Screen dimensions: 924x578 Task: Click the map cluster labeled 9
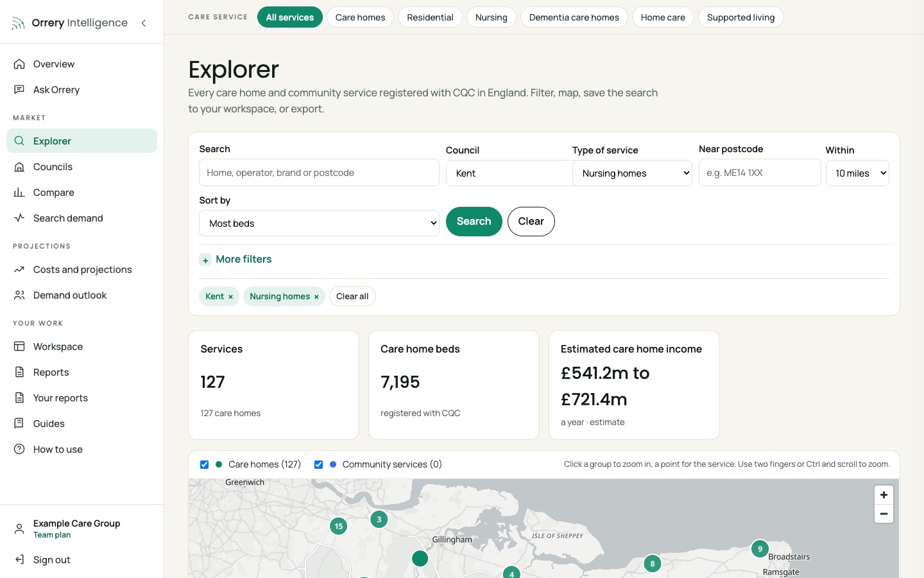(x=760, y=548)
